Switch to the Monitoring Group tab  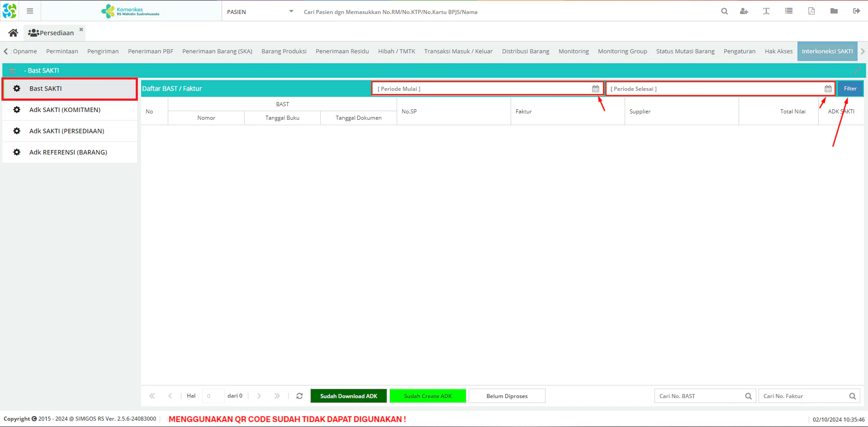coord(622,51)
